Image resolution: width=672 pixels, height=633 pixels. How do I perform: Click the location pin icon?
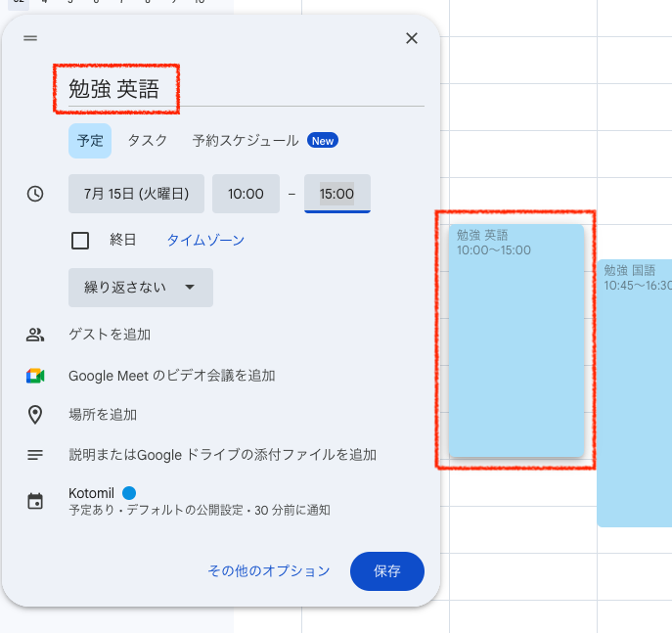pyautogui.click(x=35, y=415)
